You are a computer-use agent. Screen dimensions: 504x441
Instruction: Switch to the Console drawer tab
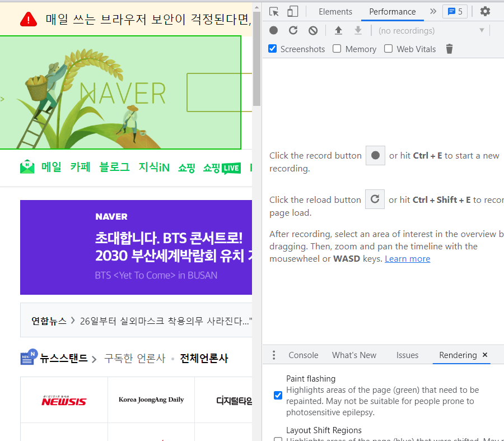(x=303, y=355)
